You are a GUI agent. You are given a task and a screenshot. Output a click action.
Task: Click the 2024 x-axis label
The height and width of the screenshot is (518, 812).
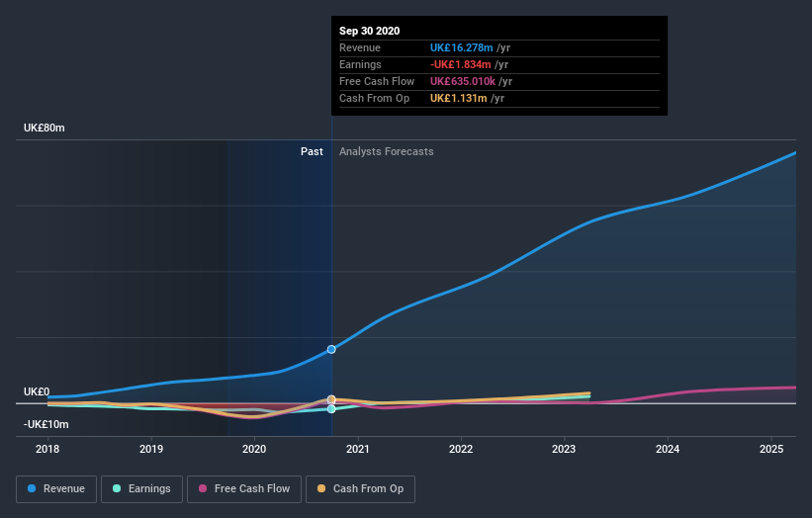click(668, 449)
